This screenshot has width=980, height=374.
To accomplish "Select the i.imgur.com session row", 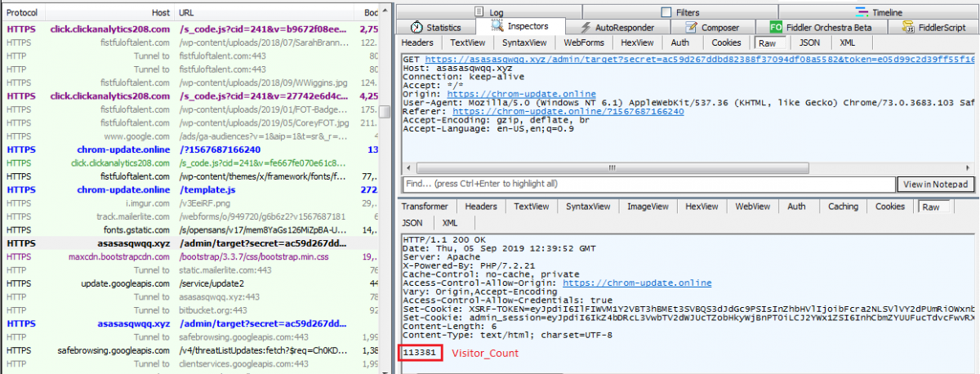I will coord(189,203).
